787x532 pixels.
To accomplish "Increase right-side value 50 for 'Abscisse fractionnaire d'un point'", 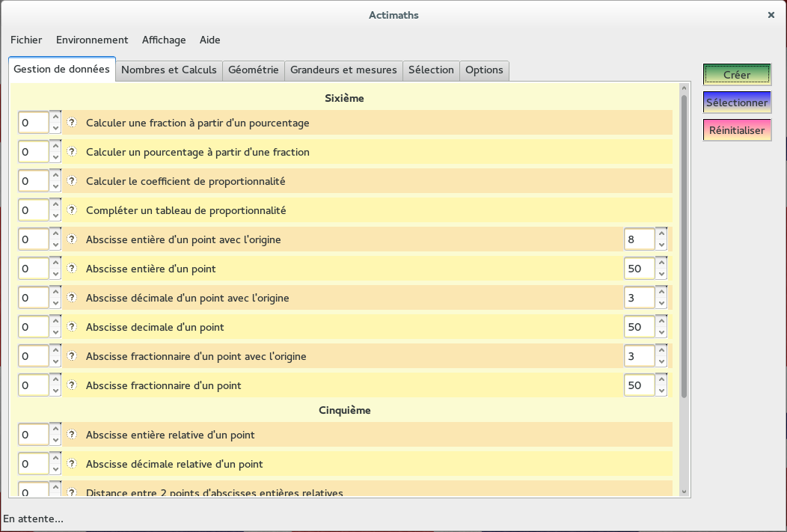I will [661, 380].
